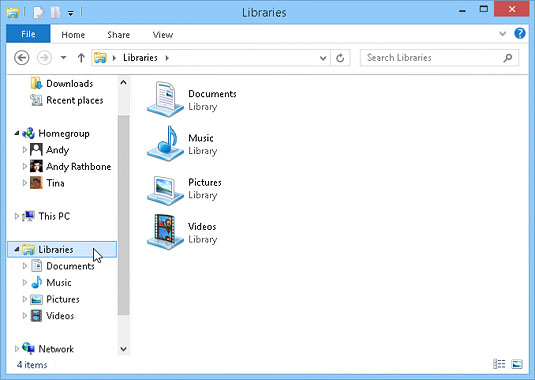Expand the sidebar Videos library node
The image size is (535, 380).
coord(25,316)
